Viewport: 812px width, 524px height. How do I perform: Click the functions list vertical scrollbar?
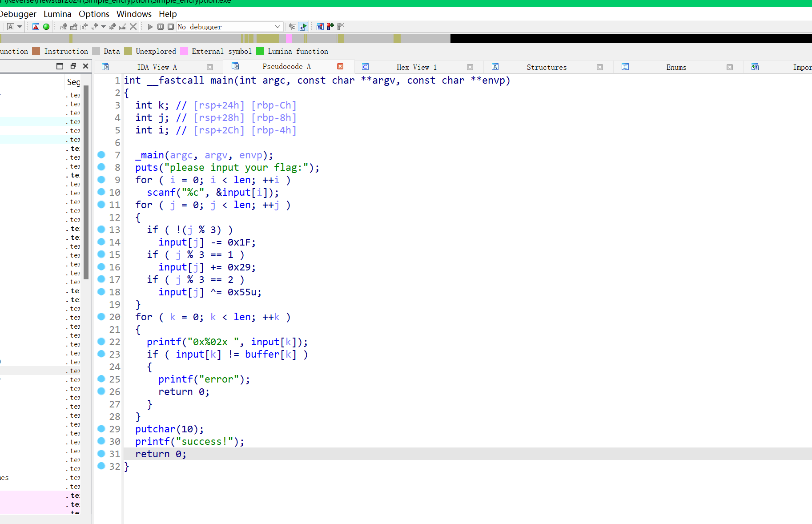click(x=86, y=182)
